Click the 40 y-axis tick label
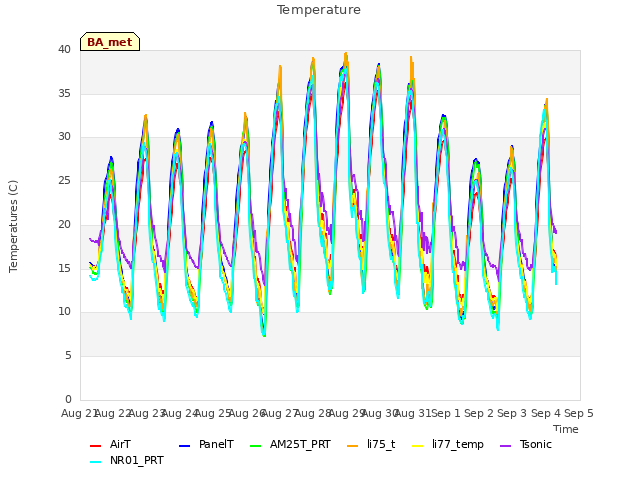Viewport: 640px width, 480px height. [x=64, y=49]
